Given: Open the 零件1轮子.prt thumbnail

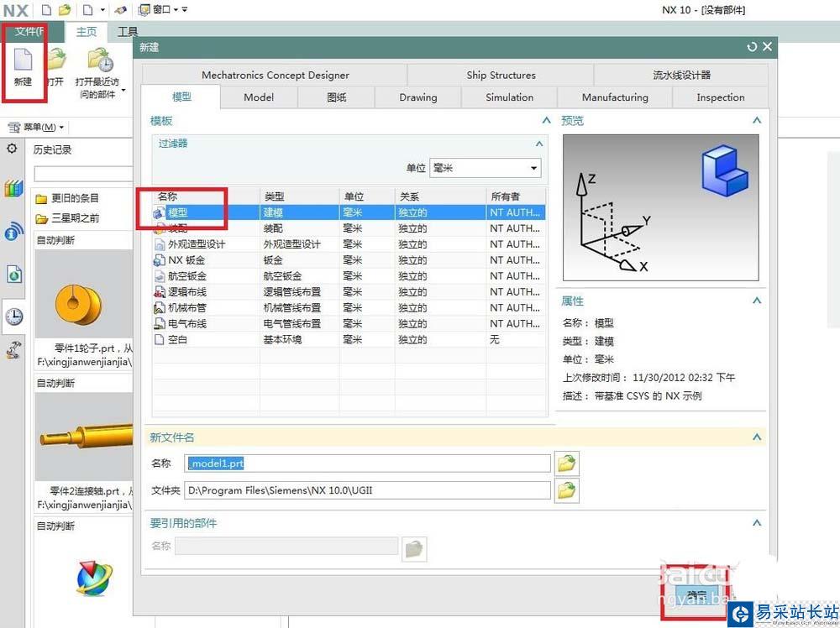Looking at the screenshot, I should tap(83, 293).
